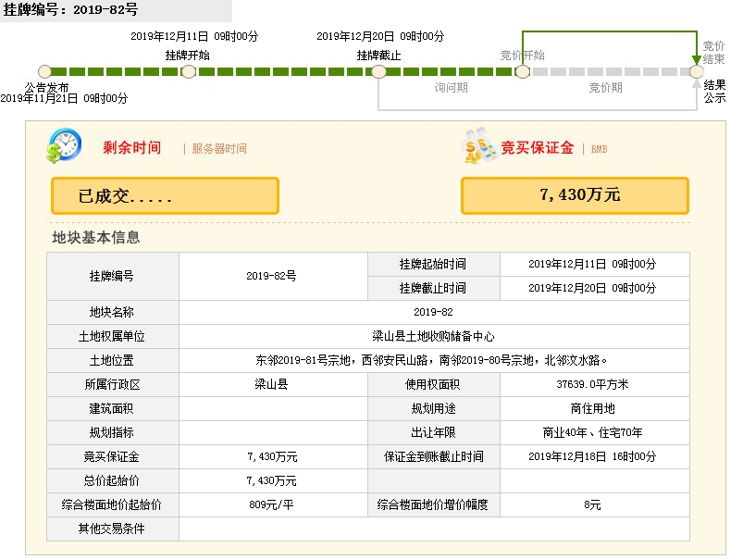Click the 挂牌编号 table label
743x560 pixels.
coord(113,276)
